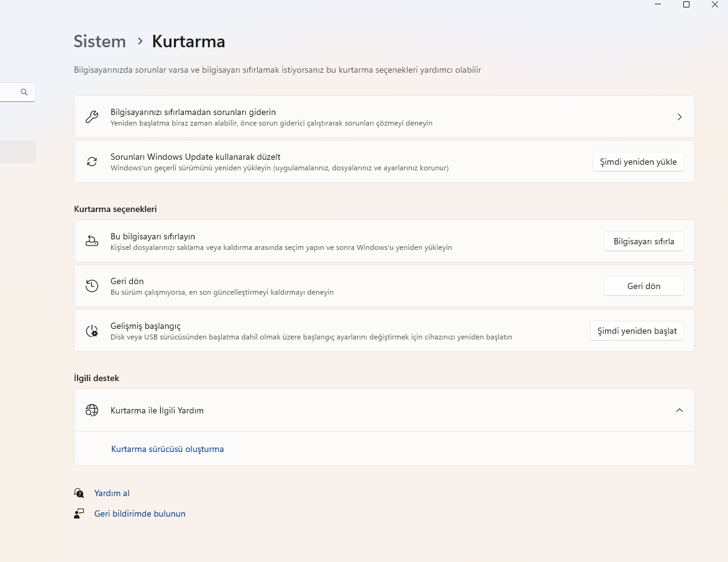Click the globe icon beside Kurtarma ile İlgili Yardım
728x562 pixels.
pyautogui.click(x=92, y=410)
